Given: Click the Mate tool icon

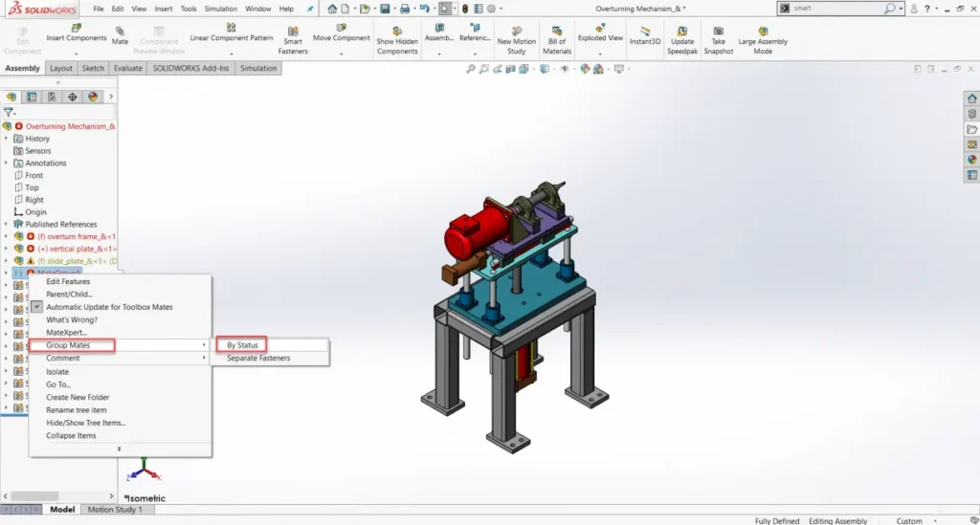Looking at the screenshot, I should [120, 31].
